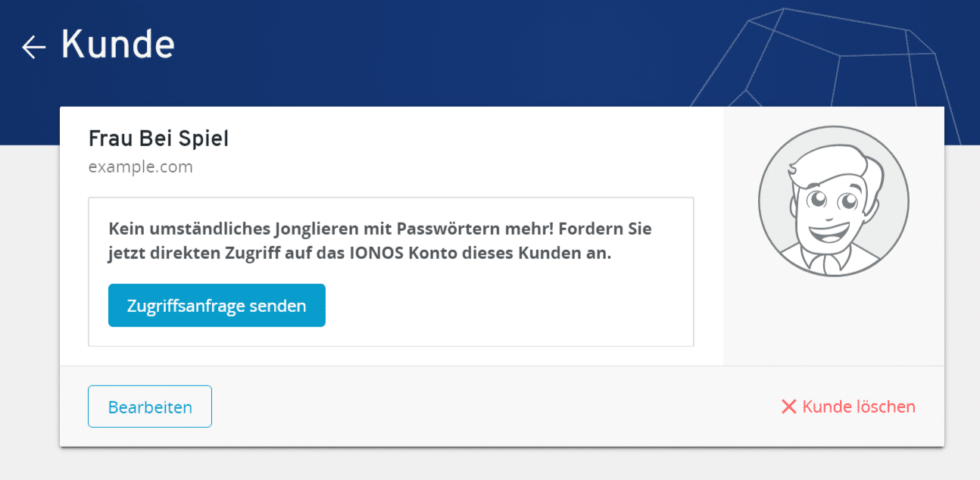Open customer editing via Bearbeiten
Image resolution: width=980 pixels, height=480 pixels.
coord(150,407)
